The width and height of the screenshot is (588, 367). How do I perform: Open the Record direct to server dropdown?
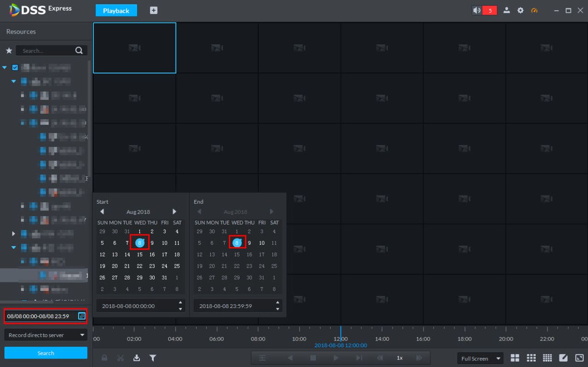pos(46,335)
